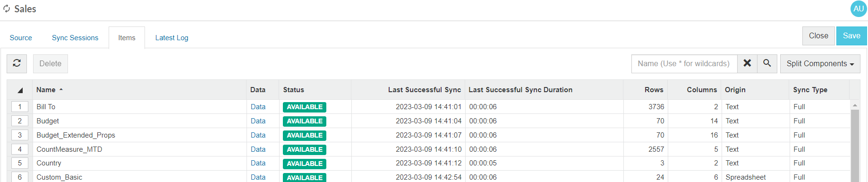Open the Latest Log tab
This screenshot has height=182, width=868.
click(x=172, y=38)
